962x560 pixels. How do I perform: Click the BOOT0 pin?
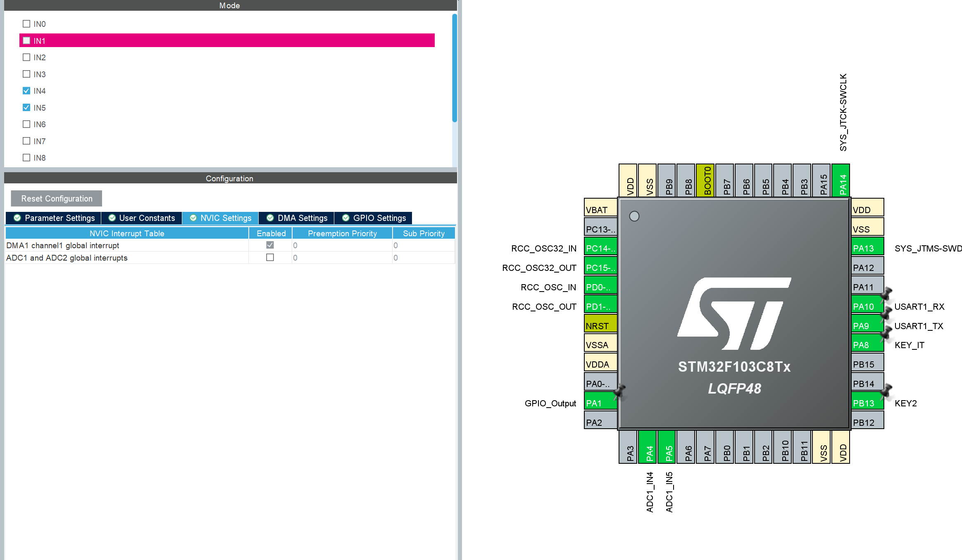point(705,180)
